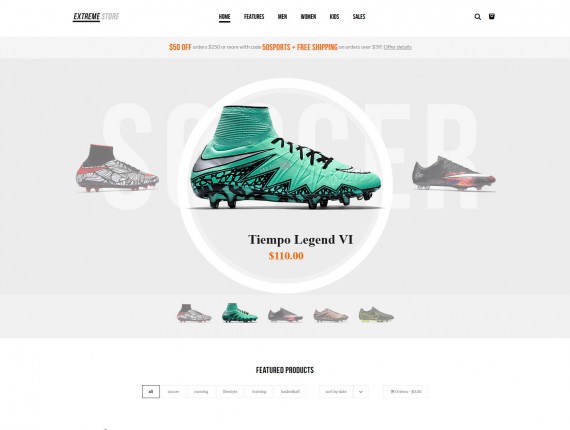Filter featured products by basketball

(290, 391)
